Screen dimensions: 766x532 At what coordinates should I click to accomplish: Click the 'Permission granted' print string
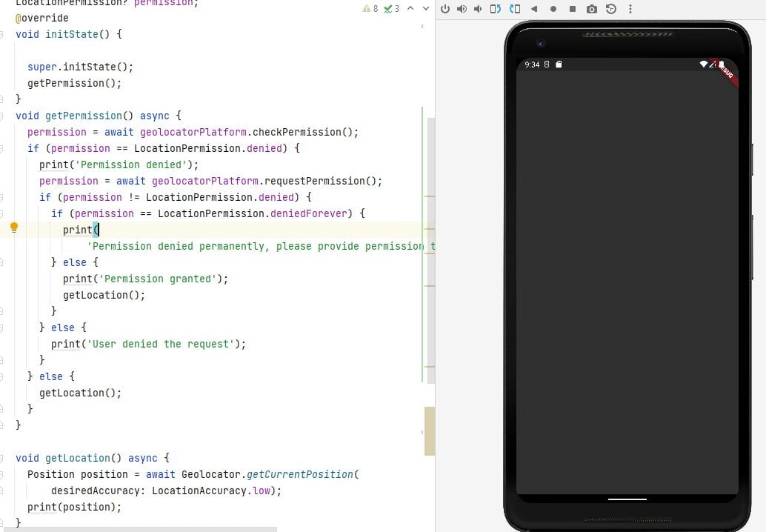(x=158, y=279)
